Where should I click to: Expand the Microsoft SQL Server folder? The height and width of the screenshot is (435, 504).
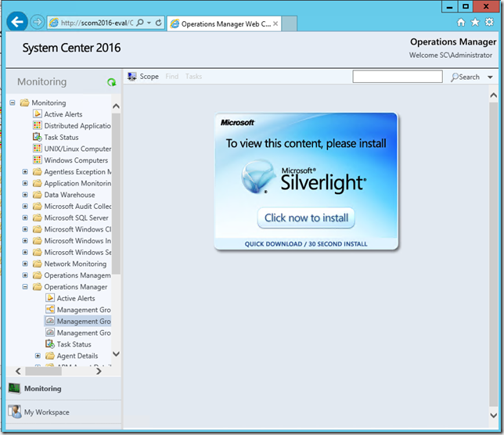click(x=25, y=217)
